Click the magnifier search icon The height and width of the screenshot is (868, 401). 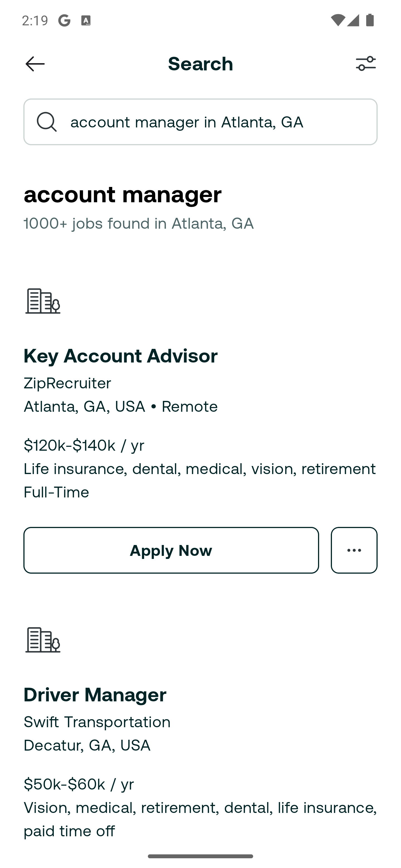click(47, 122)
